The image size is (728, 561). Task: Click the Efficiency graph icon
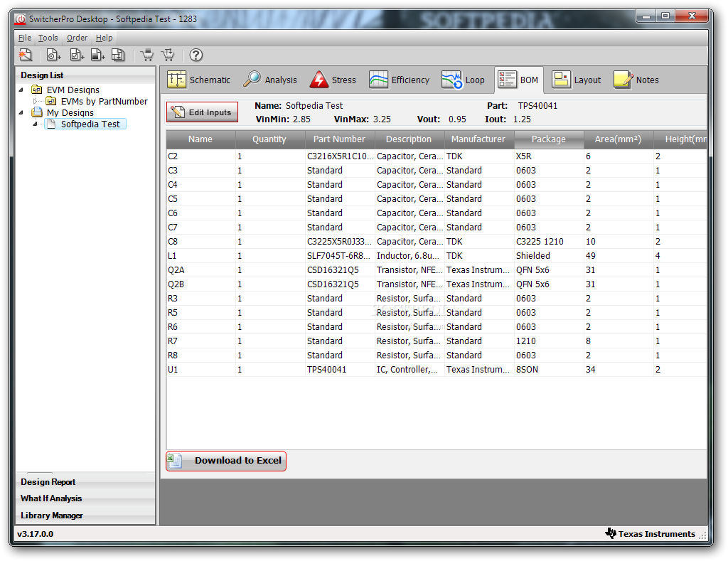378,80
